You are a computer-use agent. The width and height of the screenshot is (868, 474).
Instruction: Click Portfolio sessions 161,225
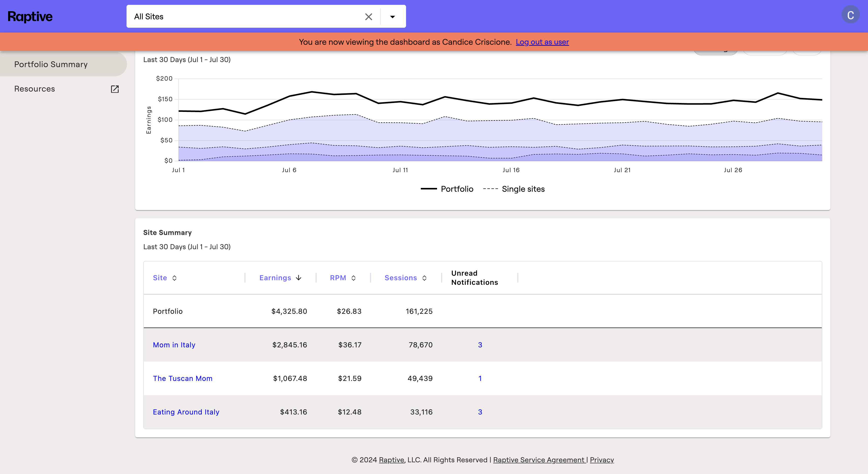click(419, 311)
